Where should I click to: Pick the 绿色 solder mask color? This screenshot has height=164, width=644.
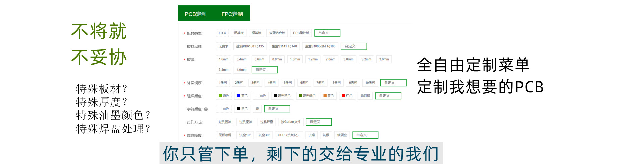[x=224, y=96]
